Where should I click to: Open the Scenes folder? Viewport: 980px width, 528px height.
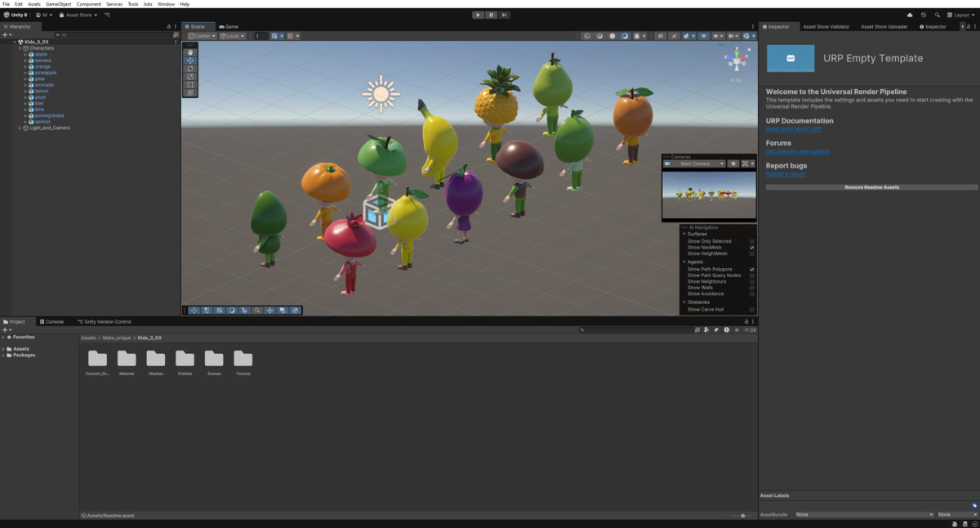(x=214, y=362)
